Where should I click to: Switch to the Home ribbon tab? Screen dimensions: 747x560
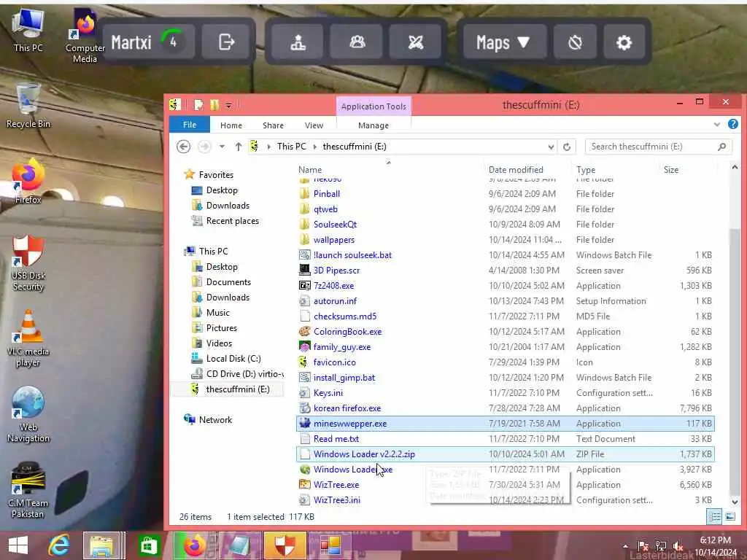click(231, 125)
